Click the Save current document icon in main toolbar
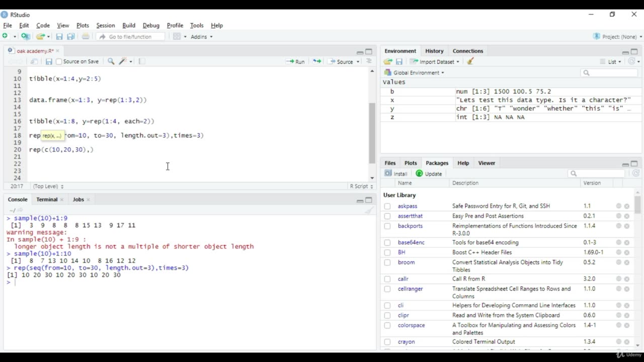The image size is (644, 362). (x=59, y=37)
